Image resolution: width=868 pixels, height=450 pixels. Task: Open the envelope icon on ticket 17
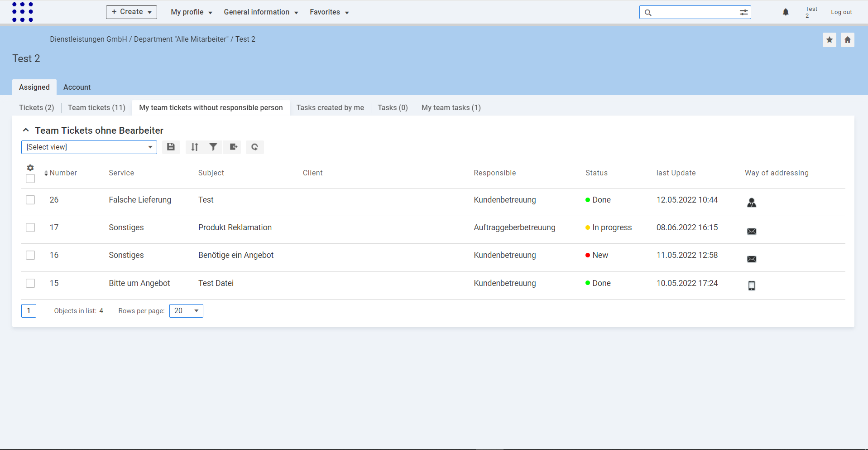[751, 231]
